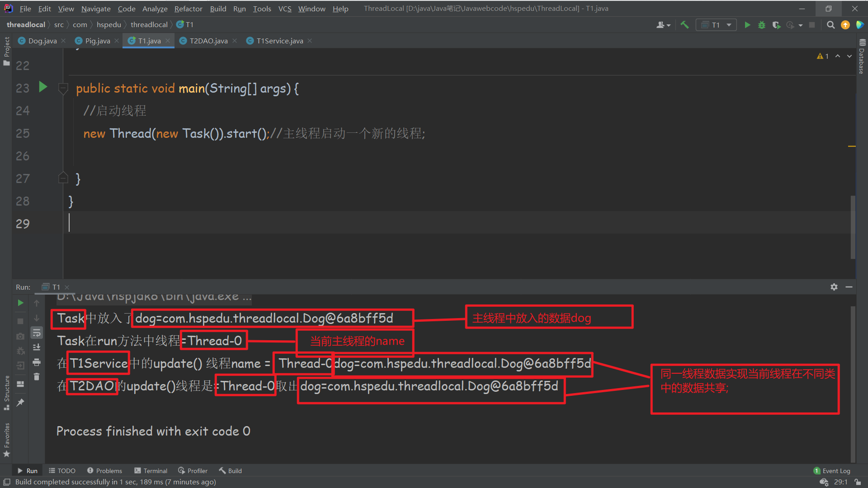Viewport: 868px width, 488px height.
Task: Click the Favorites star icon on sidebar
Action: [7, 454]
